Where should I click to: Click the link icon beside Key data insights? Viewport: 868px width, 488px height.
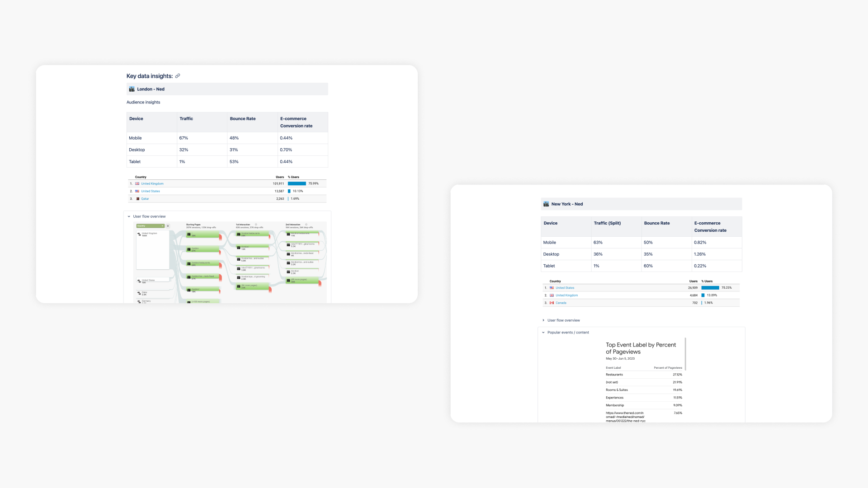[x=178, y=76]
